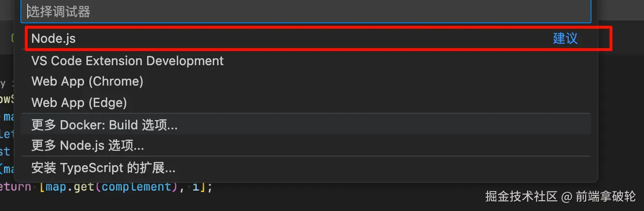Select the Node.js debugger option
Viewport: 644px width, 211px height.
53,38
